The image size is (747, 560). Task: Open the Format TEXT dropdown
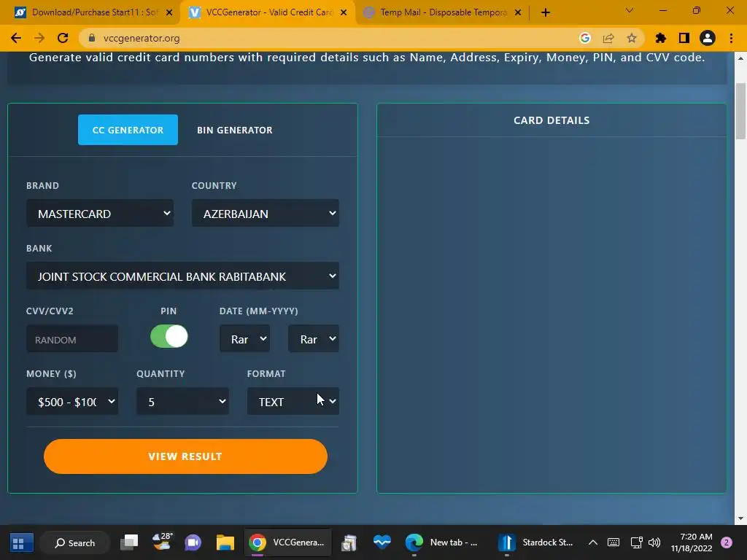pos(293,402)
